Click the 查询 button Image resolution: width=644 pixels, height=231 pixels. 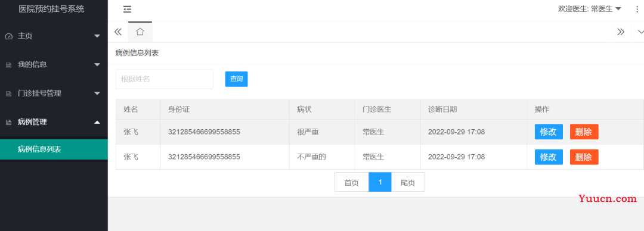click(x=236, y=79)
